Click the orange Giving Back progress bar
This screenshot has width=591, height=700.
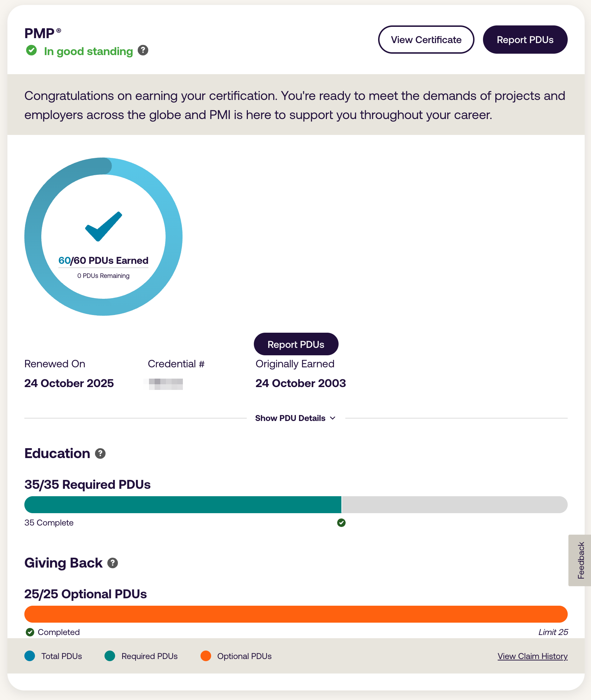(x=296, y=614)
